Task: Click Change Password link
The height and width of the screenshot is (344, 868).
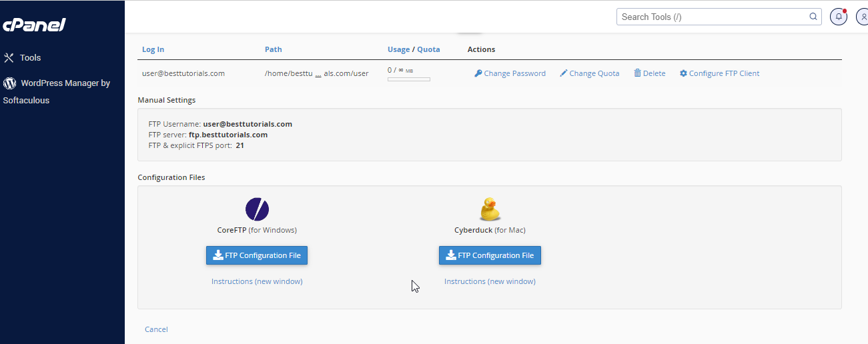Action: [x=514, y=73]
